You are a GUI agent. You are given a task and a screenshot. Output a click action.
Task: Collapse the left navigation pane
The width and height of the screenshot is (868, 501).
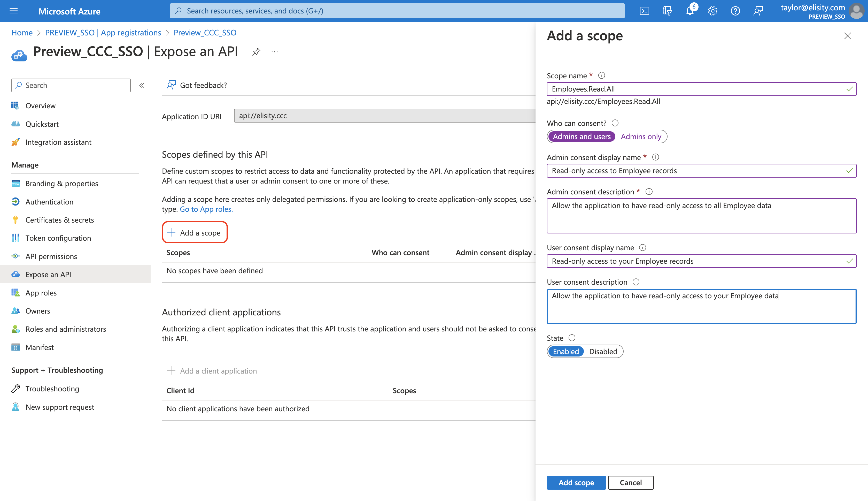142,85
